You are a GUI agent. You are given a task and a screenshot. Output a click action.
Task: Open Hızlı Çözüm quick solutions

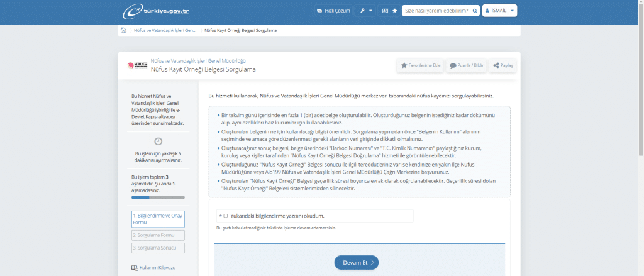click(332, 11)
